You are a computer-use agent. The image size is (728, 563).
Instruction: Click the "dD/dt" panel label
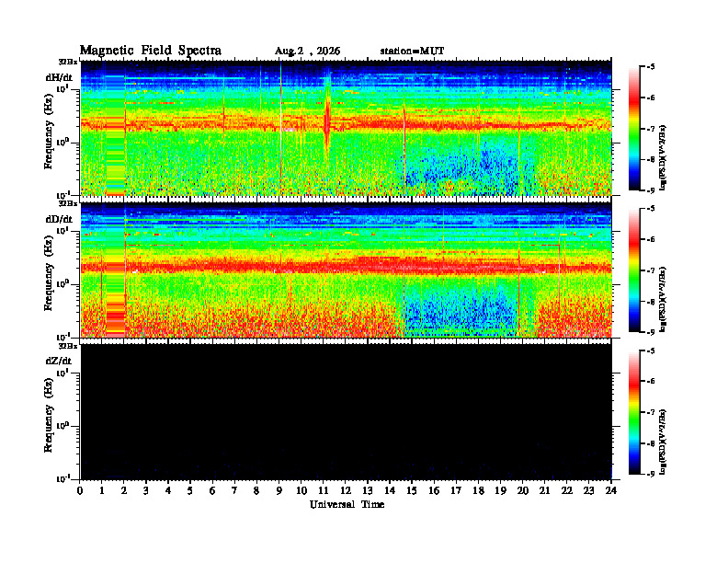(59, 219)
